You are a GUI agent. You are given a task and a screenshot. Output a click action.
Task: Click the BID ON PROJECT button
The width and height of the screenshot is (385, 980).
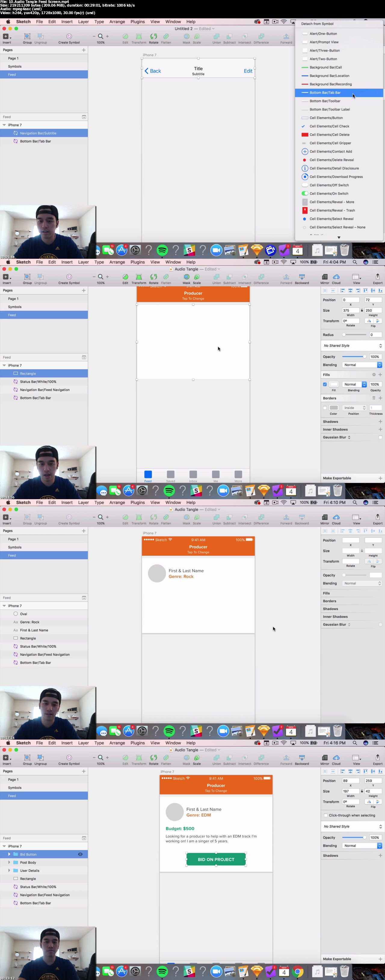coord(216,859)
